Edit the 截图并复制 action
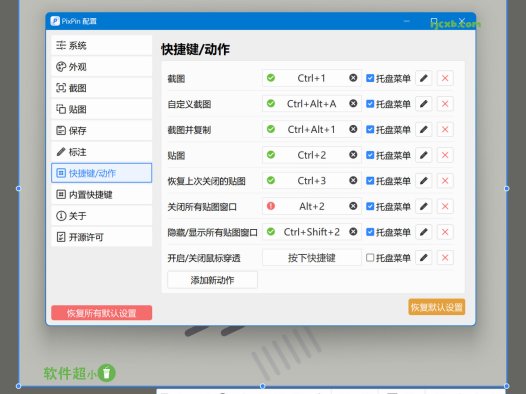 pyautogui.click(x=424, y=129)
